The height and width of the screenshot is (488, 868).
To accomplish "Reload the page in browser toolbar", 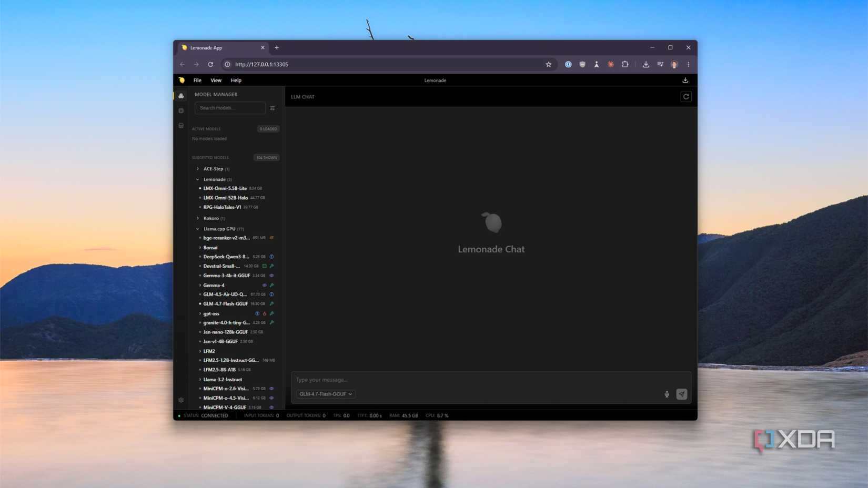I will click(210, 64).
